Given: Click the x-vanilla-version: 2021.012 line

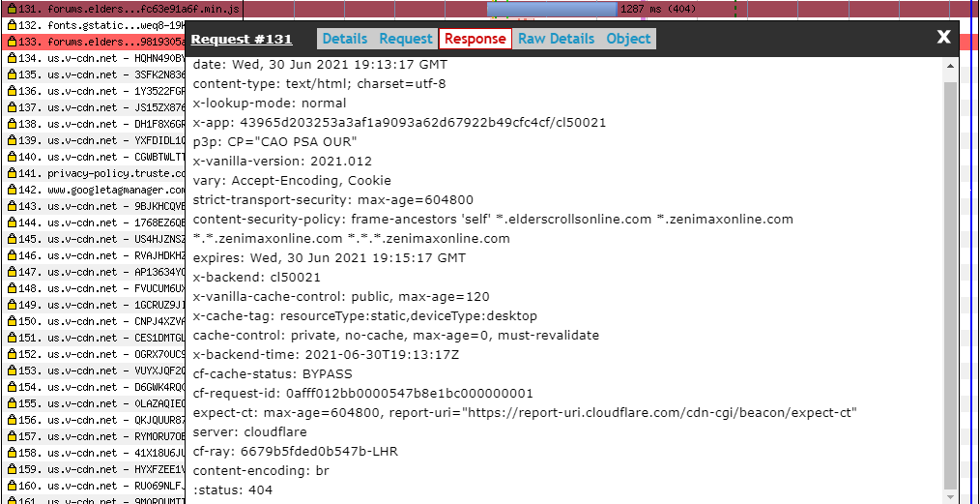Looking at the screenshot, I should coord(282,161).
